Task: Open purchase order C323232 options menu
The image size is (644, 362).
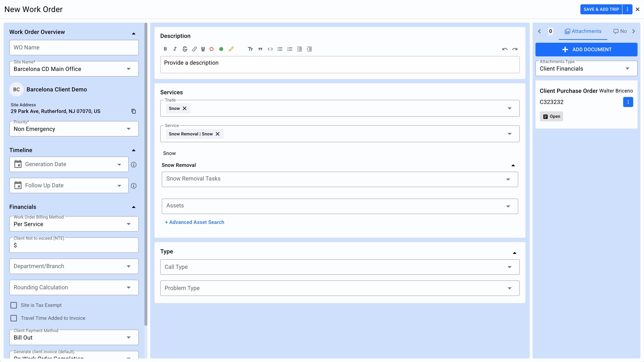Action: pyautogui.click(x=628, y=102)
